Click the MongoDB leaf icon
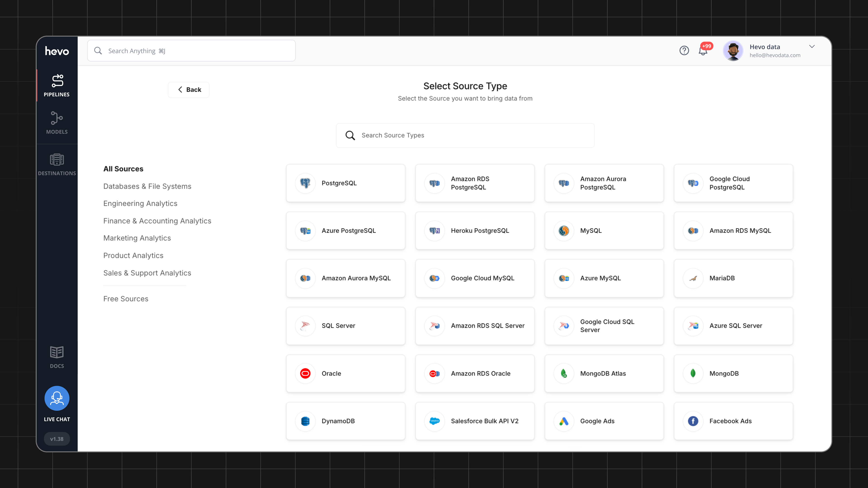 (x=693, y=373)
